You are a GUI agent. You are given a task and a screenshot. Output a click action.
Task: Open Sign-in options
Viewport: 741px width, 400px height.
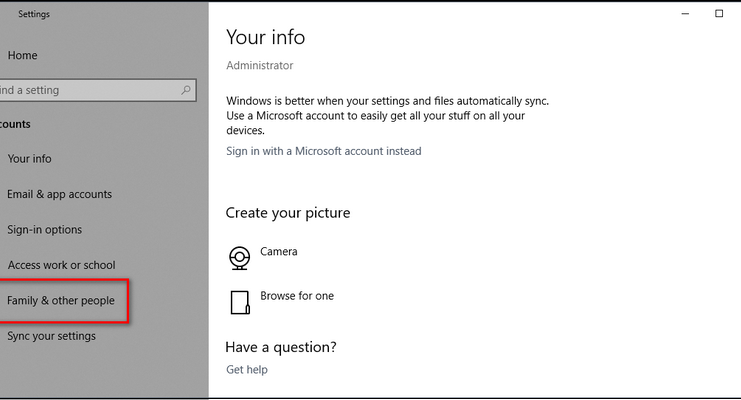(44, 230)
